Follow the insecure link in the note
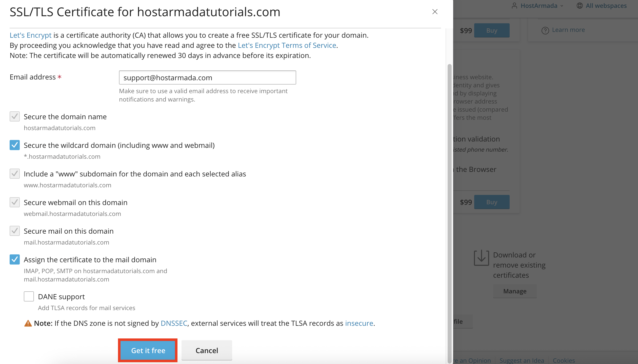The image size is (638, 364). (359, 323)
